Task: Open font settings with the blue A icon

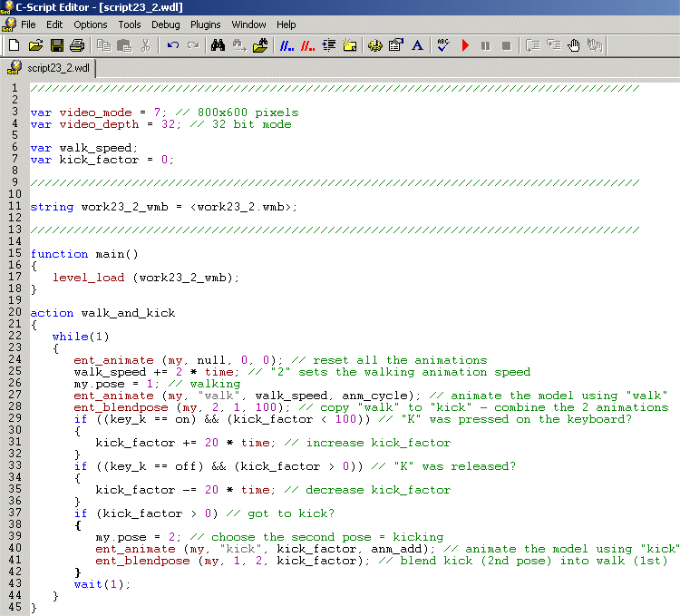Action: (x=417, y=45)
